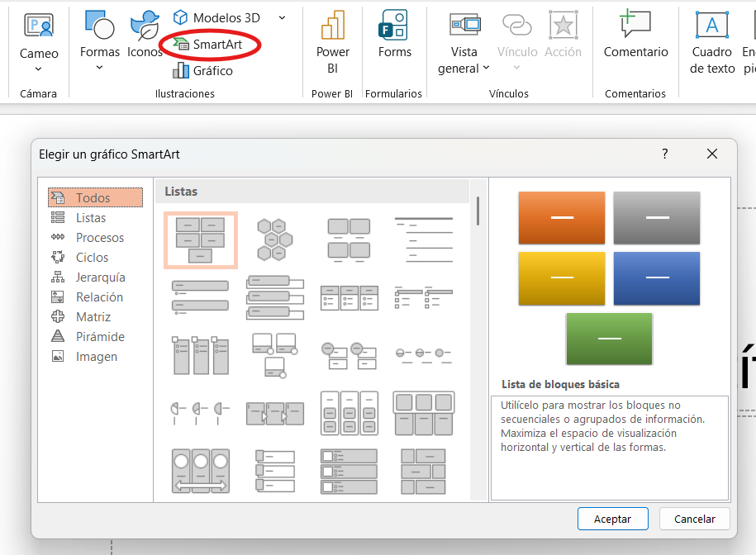
Task: Click the layout gallery scrollbar thumb
Action: tap(478, 211)
